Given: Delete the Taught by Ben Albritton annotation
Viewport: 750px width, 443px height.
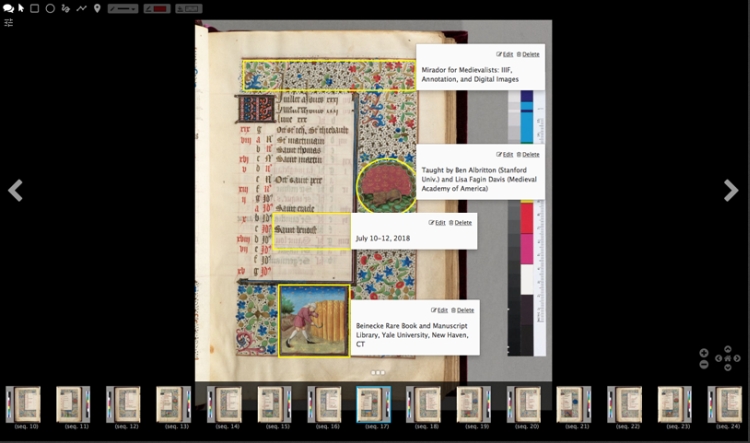Looking at the screenshot, I should tap(528, 155).
